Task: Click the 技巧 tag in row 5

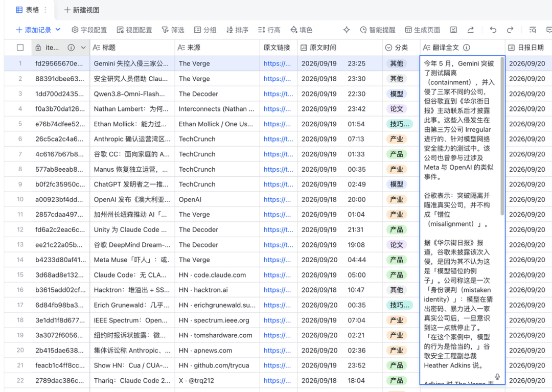Action: tap(399, 124)
